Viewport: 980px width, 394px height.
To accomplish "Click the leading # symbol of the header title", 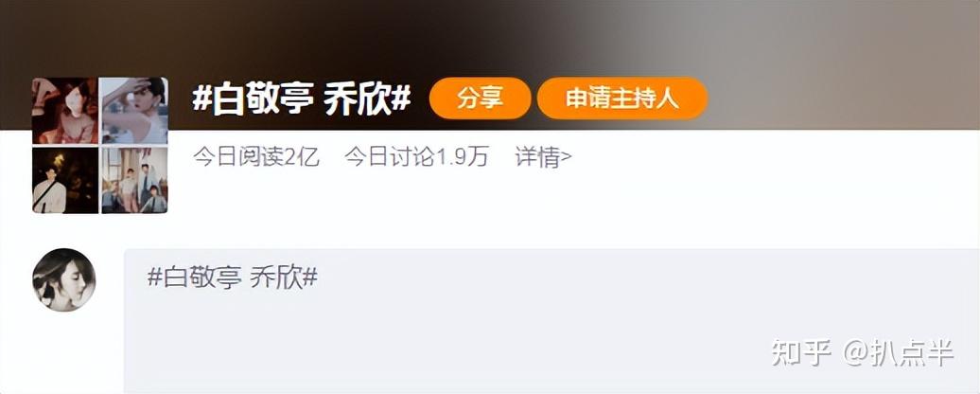I will pyautogui.click(x=201, y=98).
